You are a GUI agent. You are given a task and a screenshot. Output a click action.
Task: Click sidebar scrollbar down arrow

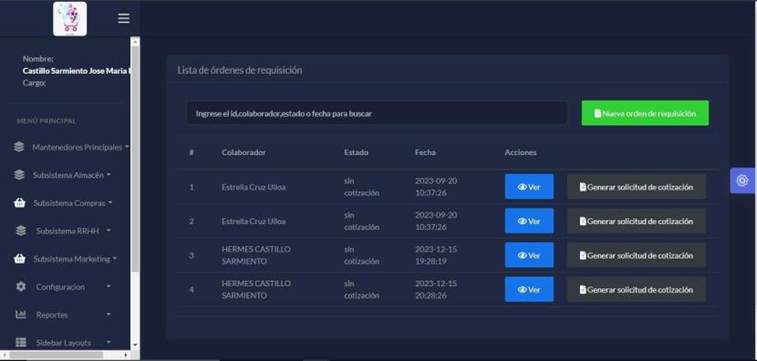(135, 345)
